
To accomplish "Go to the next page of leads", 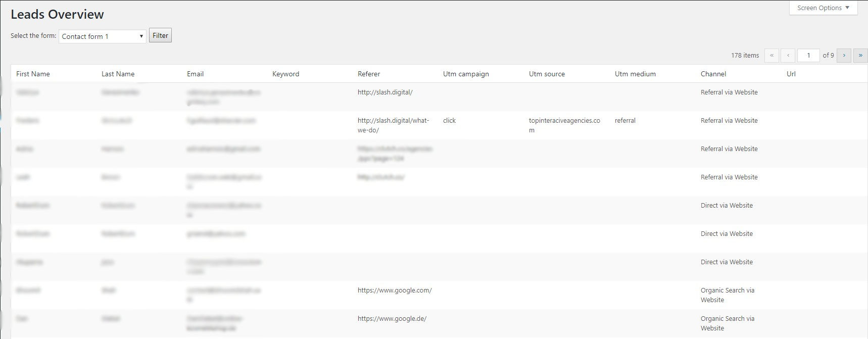I will 844,56.
